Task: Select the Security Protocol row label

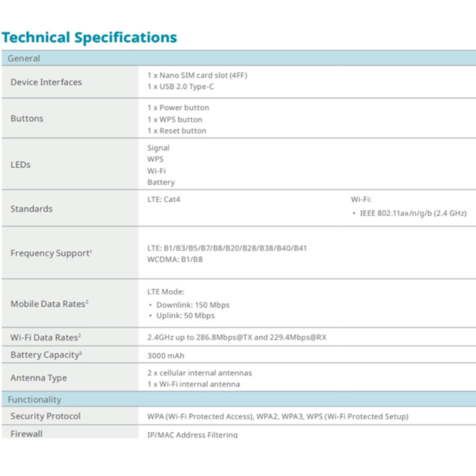Action: click(46, 416)
